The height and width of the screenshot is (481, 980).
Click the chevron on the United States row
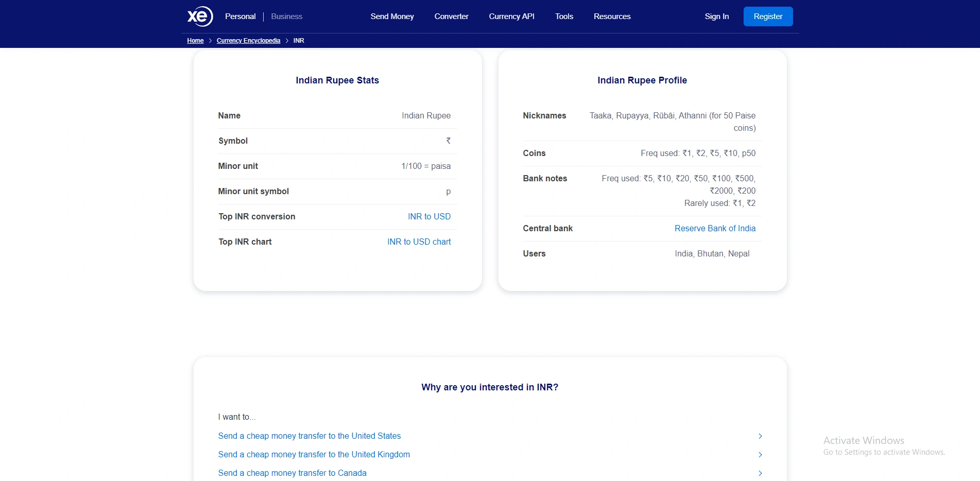(760, 436)
